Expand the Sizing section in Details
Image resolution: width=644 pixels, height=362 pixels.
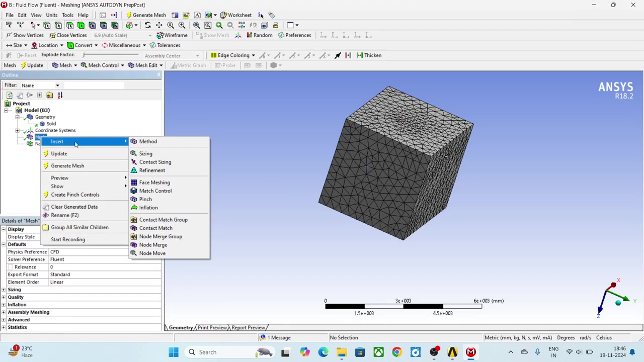coord(4,290)
